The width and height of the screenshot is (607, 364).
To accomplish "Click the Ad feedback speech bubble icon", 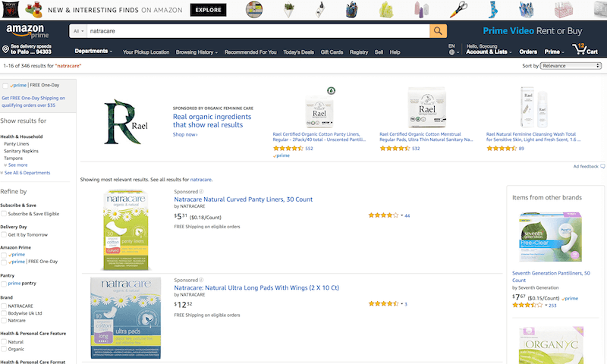I will tap(602, 166).
